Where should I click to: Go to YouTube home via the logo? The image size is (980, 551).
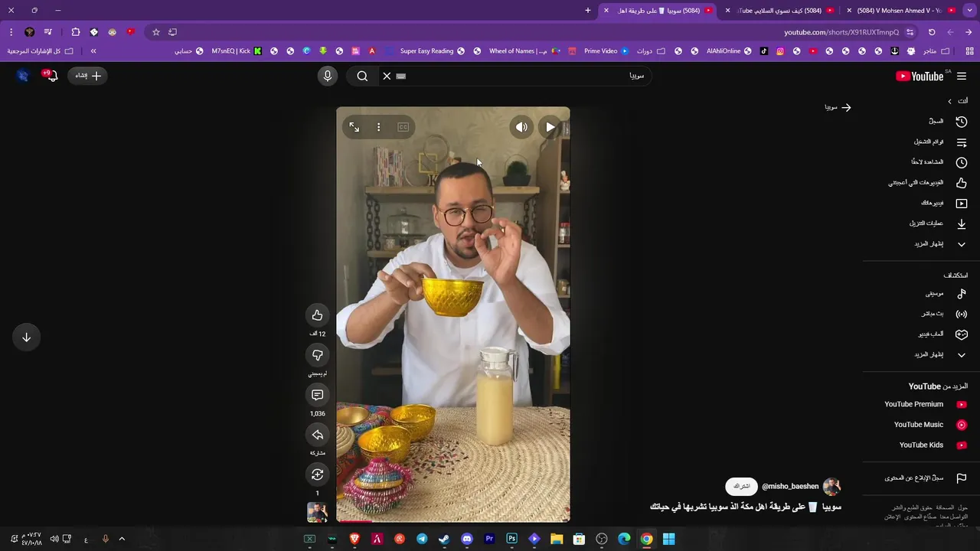coord(921,76)
